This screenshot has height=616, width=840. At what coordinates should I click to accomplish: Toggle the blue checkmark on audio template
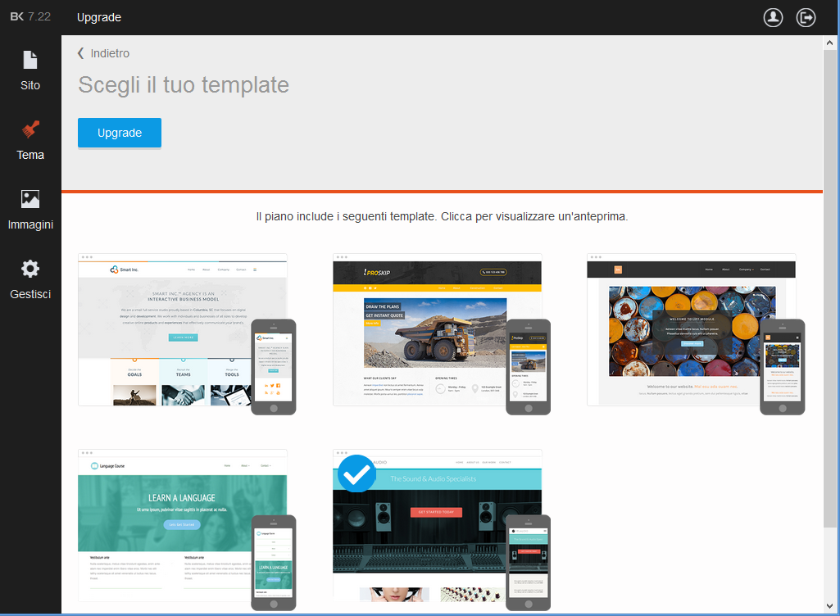pos(356,473)
